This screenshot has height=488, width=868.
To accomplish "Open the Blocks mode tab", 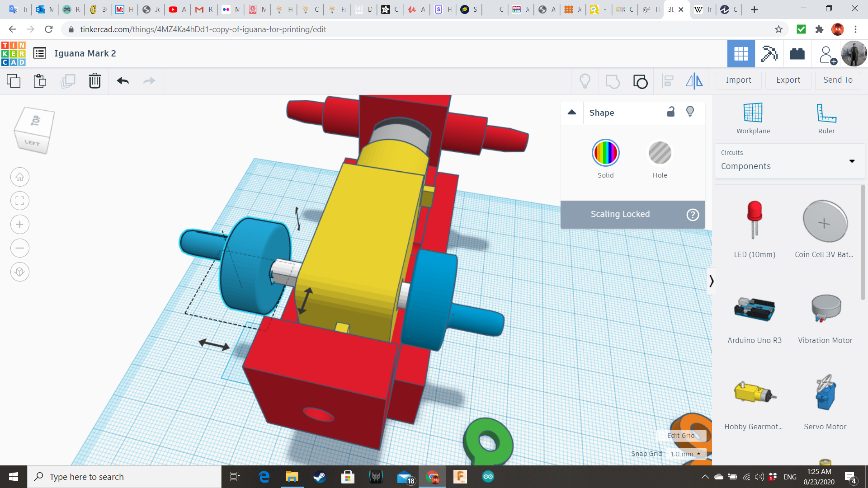I will [x=769, y=54].
